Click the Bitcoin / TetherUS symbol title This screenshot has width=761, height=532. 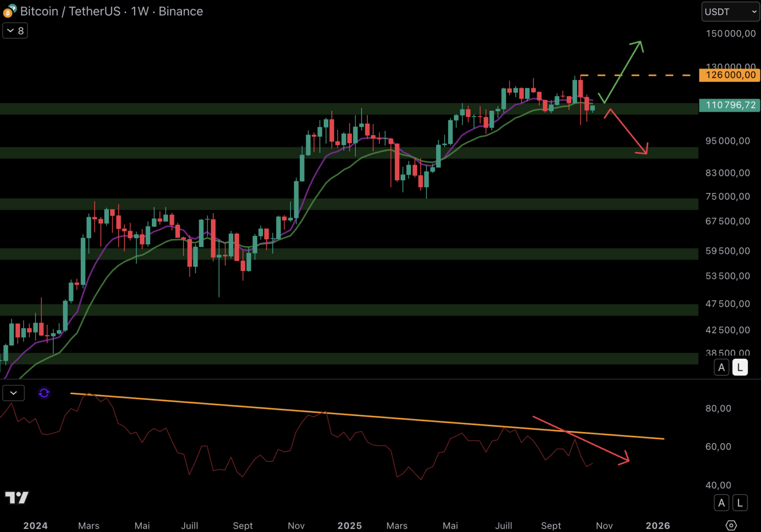click(111, 11)
